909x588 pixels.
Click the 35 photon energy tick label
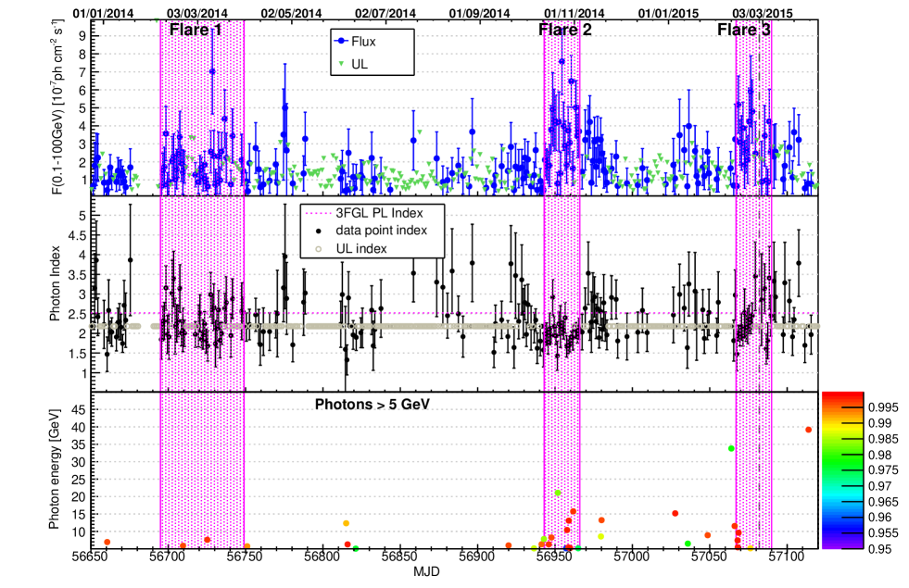(x=79, y=444)
